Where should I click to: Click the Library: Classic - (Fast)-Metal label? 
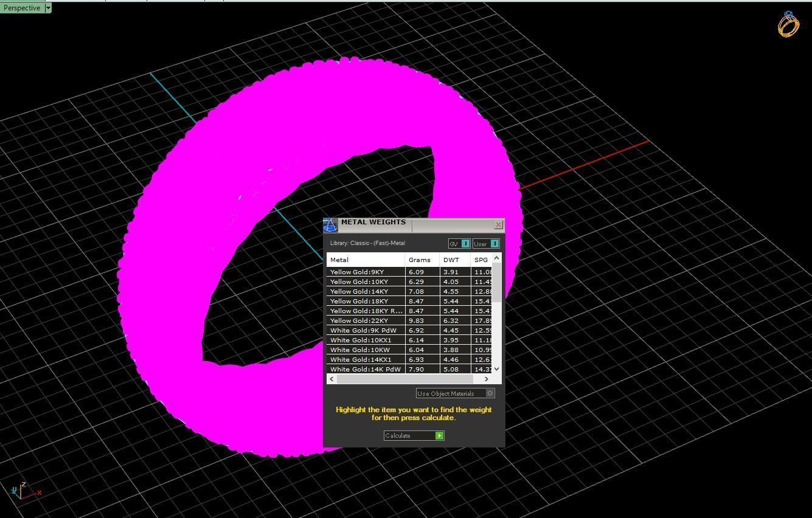[367, 243]
